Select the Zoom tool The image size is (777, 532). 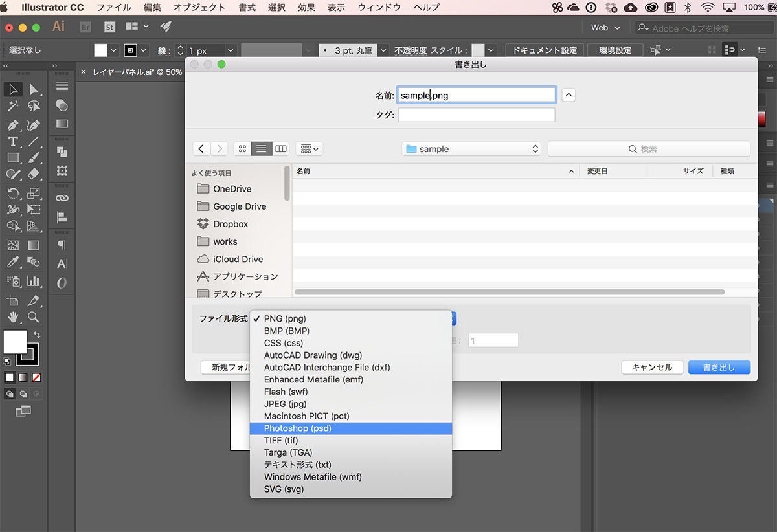coord(34,317)
